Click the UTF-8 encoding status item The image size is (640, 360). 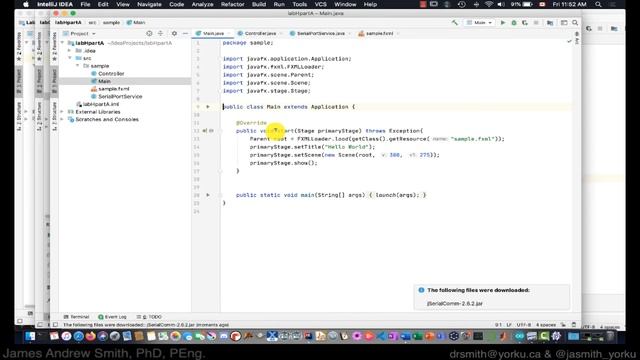[x=524, y=325]
